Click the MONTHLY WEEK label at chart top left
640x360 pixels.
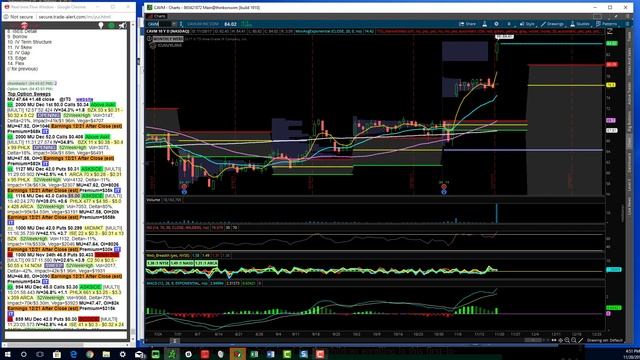pos(168,39)
